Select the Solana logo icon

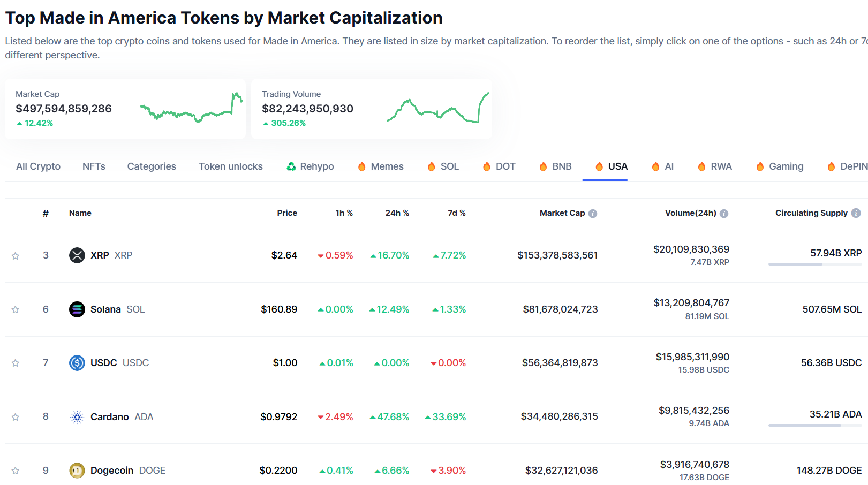click(77, 309)
